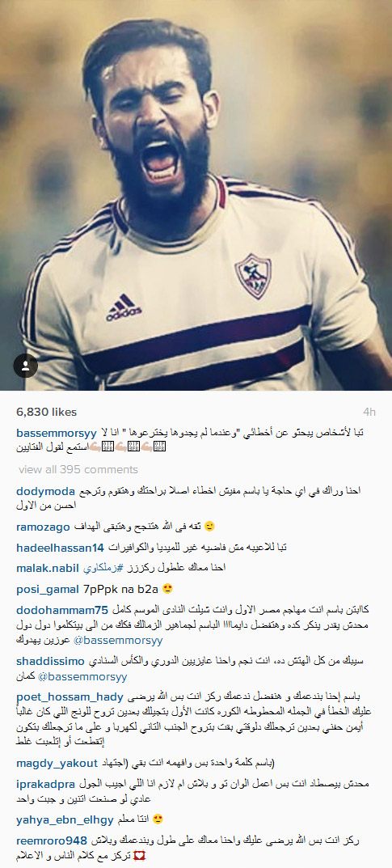View the dodohammam75 commenter profile

tap(62, 610)
